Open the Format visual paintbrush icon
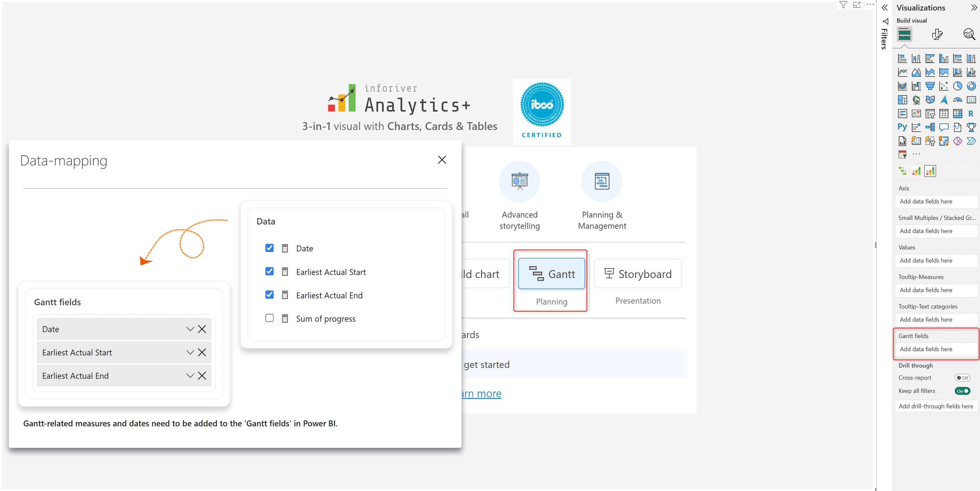980x491 pixels. pyautogui.click(x=937, y=35)
